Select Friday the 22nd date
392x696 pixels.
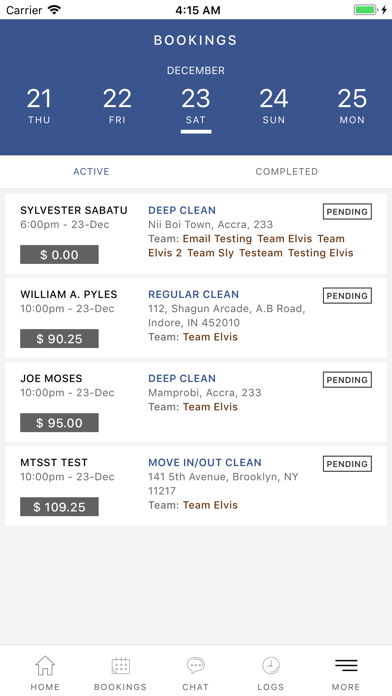(x=117, y=106)
